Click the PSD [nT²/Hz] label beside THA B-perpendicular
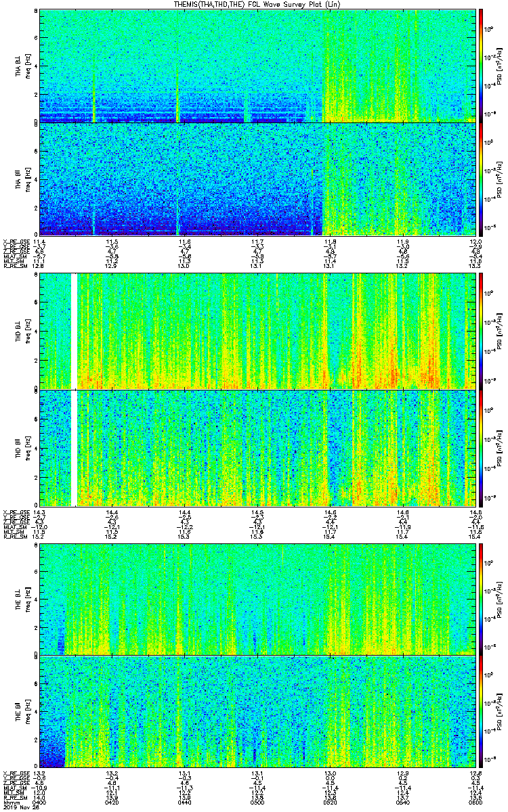 pyautogui.click(x=501, y=66)
